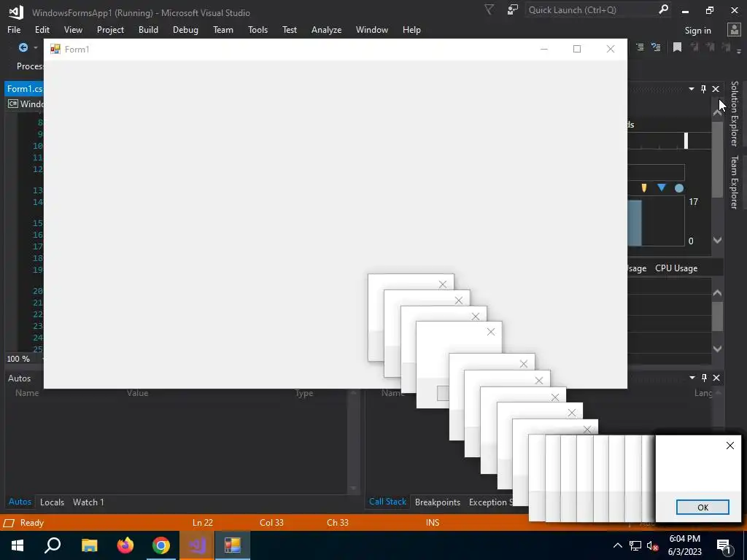The width and height of the screenshot is (747, 560).
Task: Click into the Quick Launch search field
Action: click(591, 9)
